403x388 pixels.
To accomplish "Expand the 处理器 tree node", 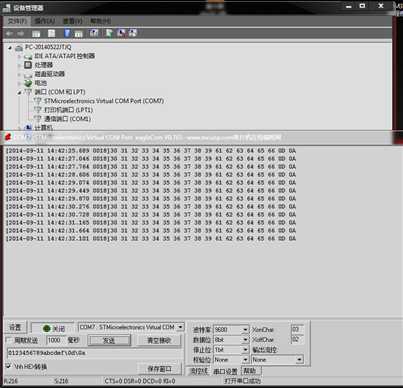I will point(19,65).
